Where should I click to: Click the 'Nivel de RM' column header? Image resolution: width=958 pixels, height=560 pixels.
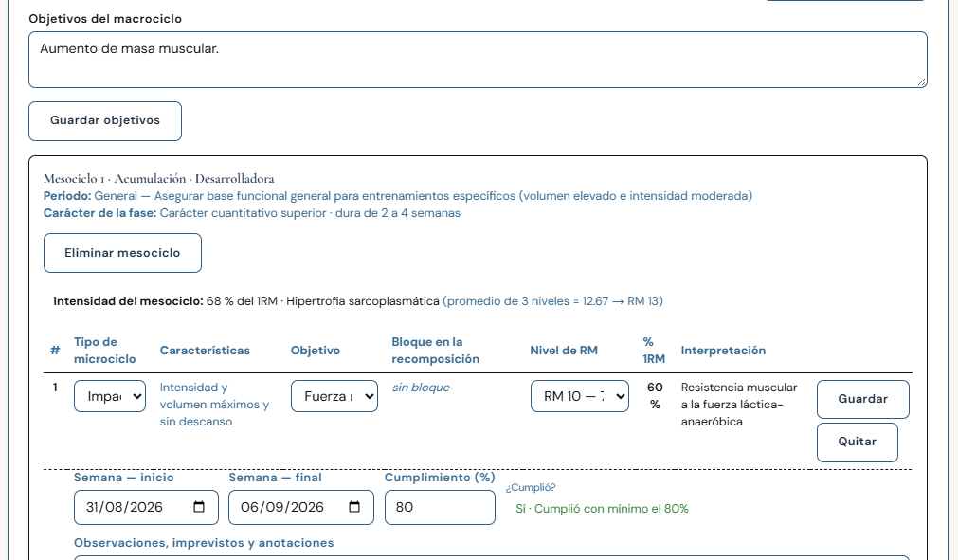click(564, 351)
